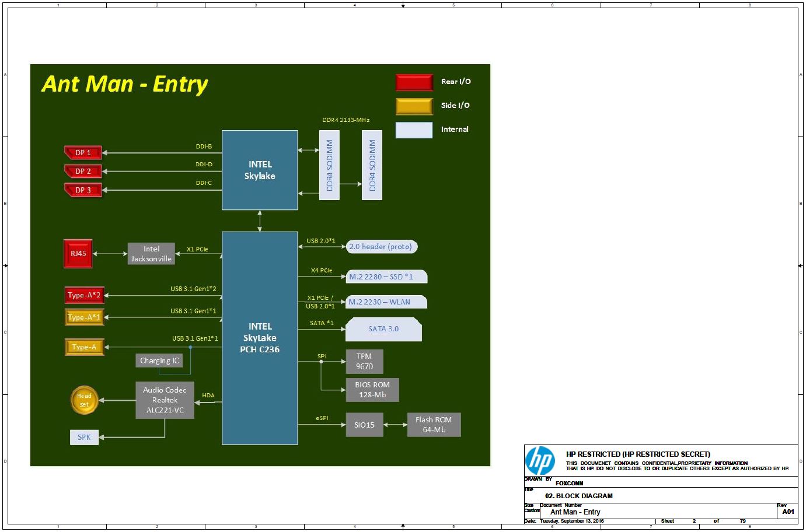This screenshot has height=532, width=806.
Task: Click the USB 3.1 Gen1*2 label
Action: point(193,289)
